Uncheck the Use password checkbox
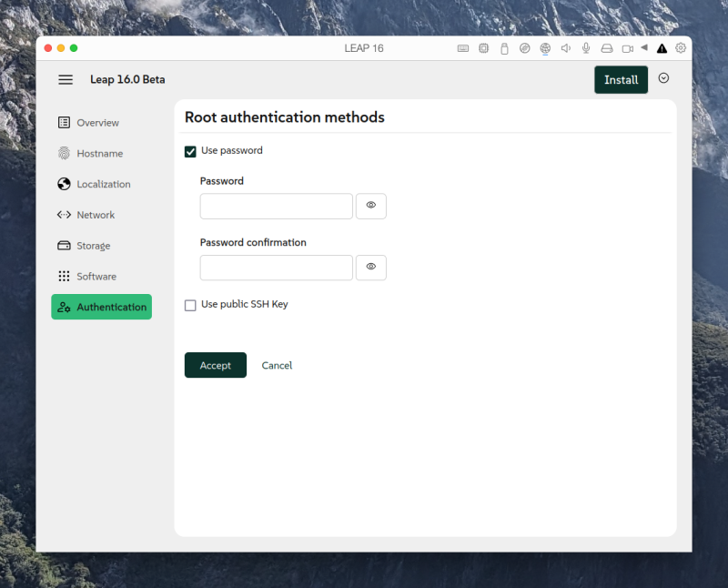The height and width of the screenshot is (588, 728). click(x=190, y=151)
